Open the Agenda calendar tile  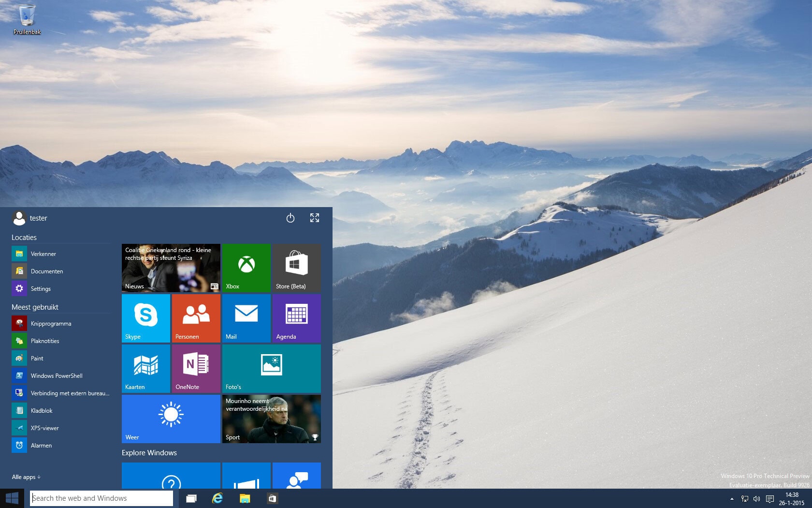click(296, 318)
